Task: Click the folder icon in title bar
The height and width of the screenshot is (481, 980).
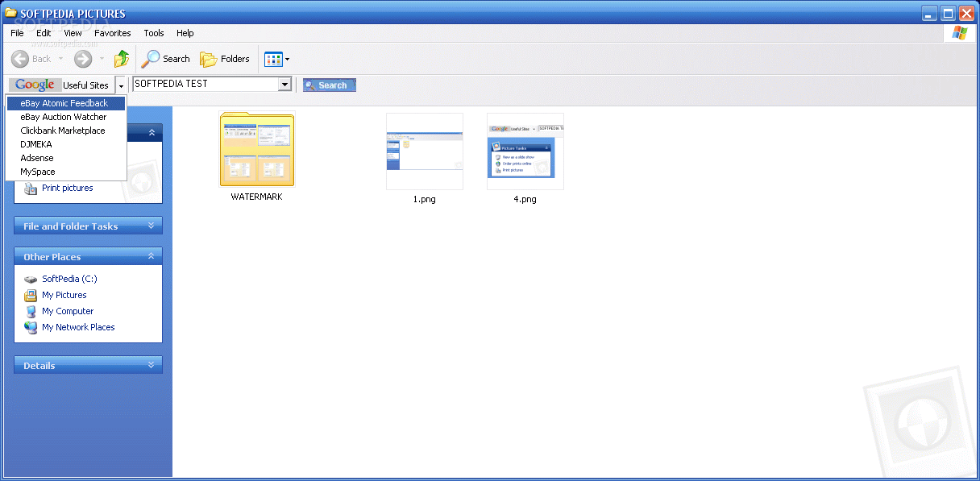Action: click(x=11, y=13)
